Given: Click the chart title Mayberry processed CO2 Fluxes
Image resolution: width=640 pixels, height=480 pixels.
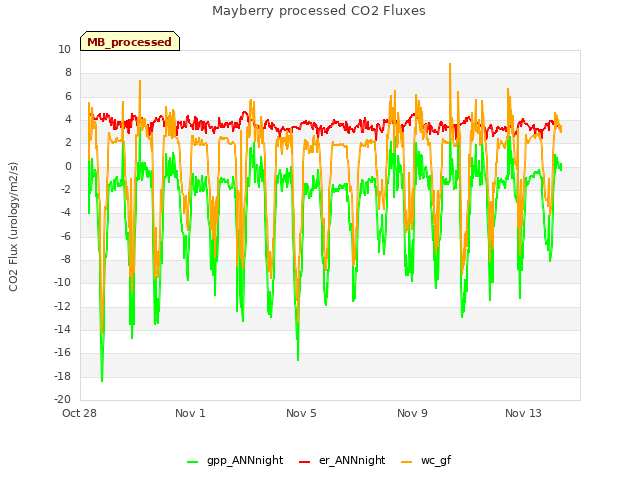Looking at the screenshot, I should click(319, 11).
